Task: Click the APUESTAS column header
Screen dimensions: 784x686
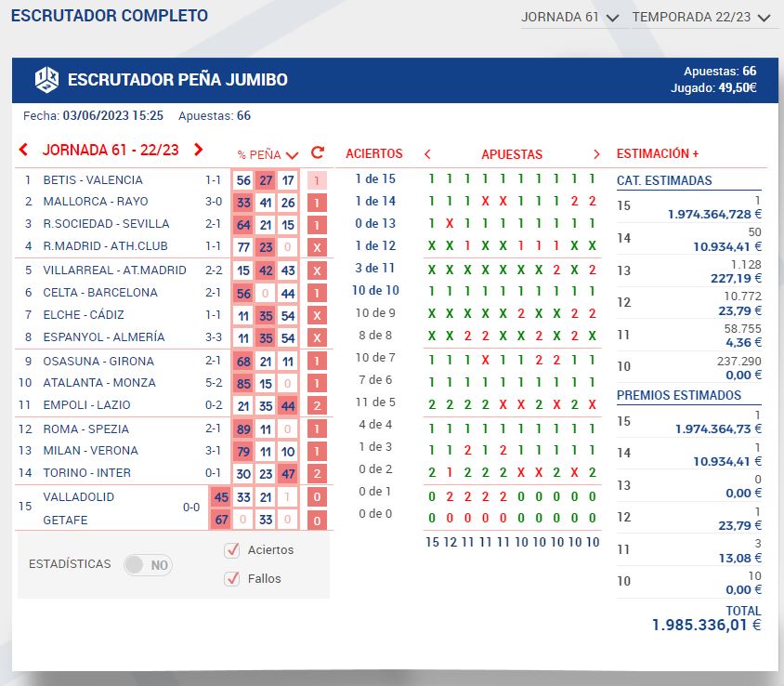Action: coord(512,154)
